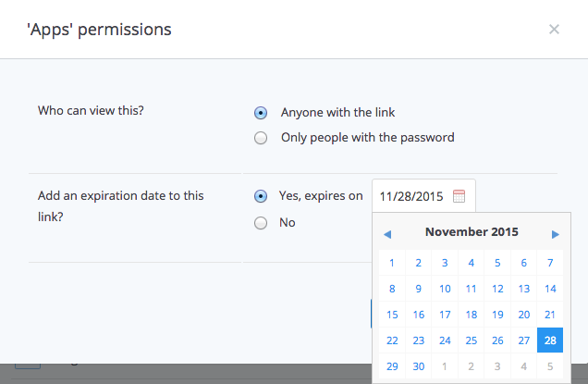Choose 'No' for expiration date

(x=261, y=222)
